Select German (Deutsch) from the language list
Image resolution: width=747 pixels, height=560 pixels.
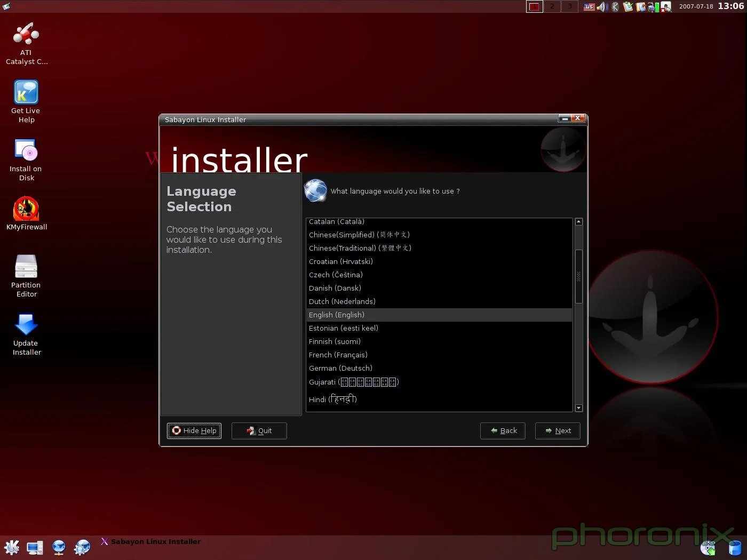[x=340, y=369]
